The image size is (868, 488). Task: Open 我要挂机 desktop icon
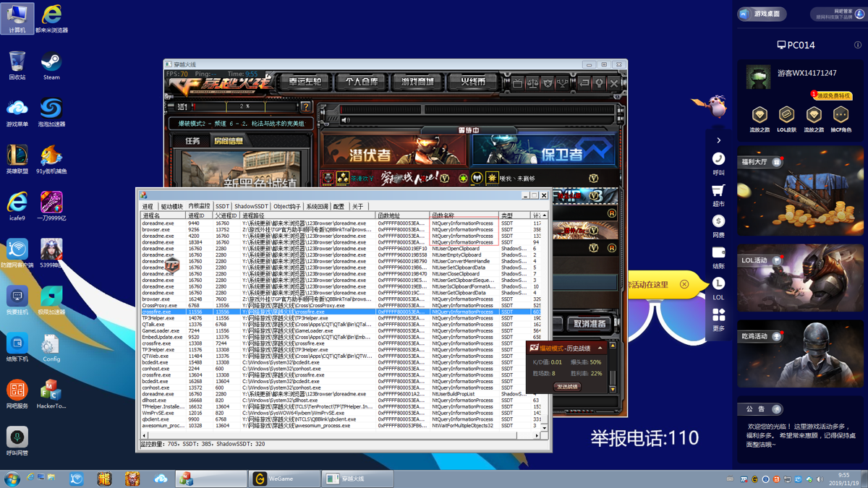pos(17,300)
